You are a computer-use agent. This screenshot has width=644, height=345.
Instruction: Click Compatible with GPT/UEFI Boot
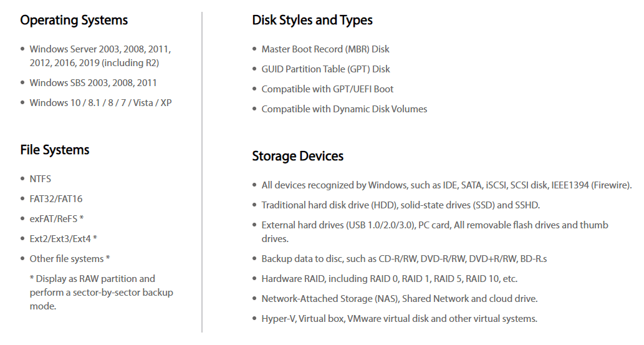coord(327,89)
